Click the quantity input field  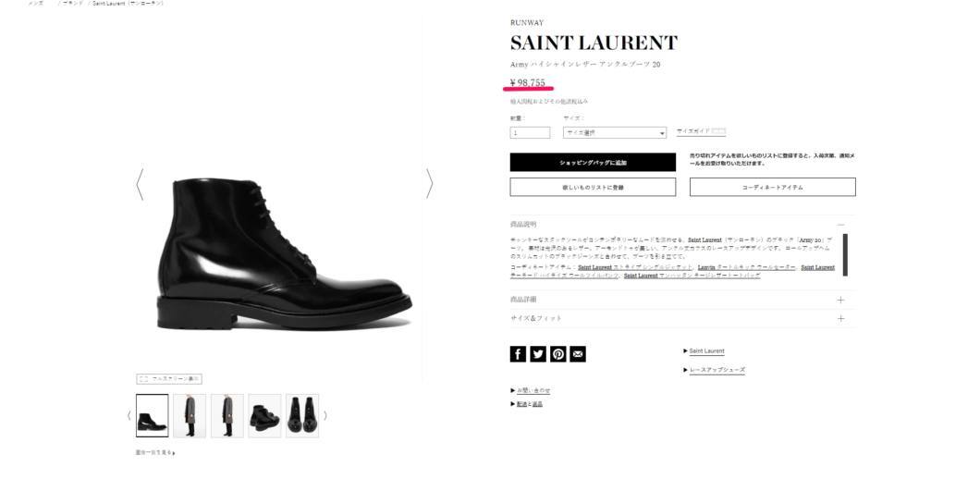pyautogui.click(x=530, y=132)
